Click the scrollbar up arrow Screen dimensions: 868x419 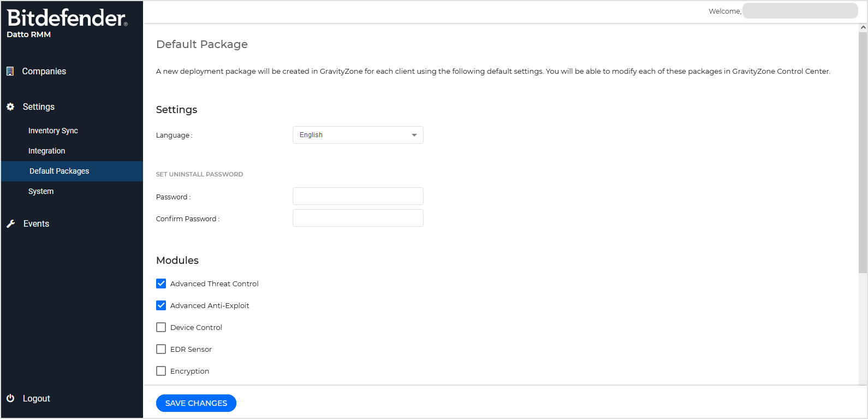(x=863, y=27)
